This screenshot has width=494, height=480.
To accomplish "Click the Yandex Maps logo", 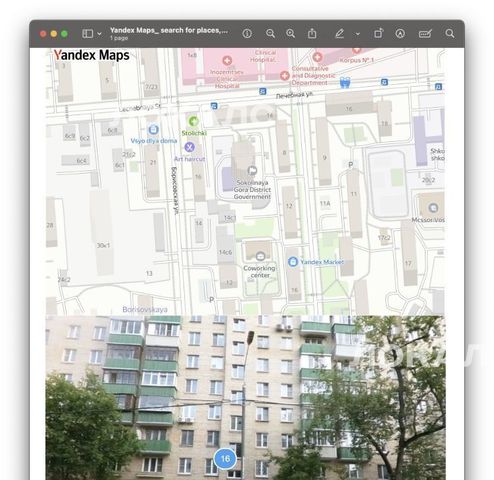I will coord(91,55).
